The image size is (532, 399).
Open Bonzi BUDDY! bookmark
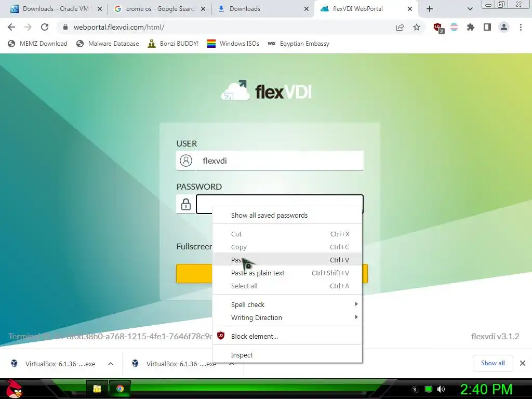[x=173, y=44]
